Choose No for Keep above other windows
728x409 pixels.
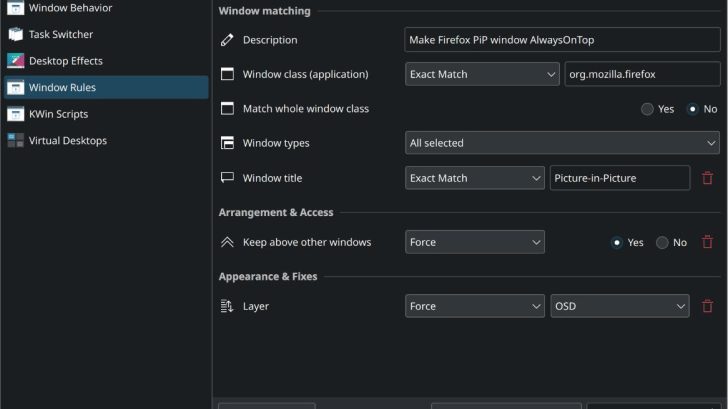tap(662, 242)
